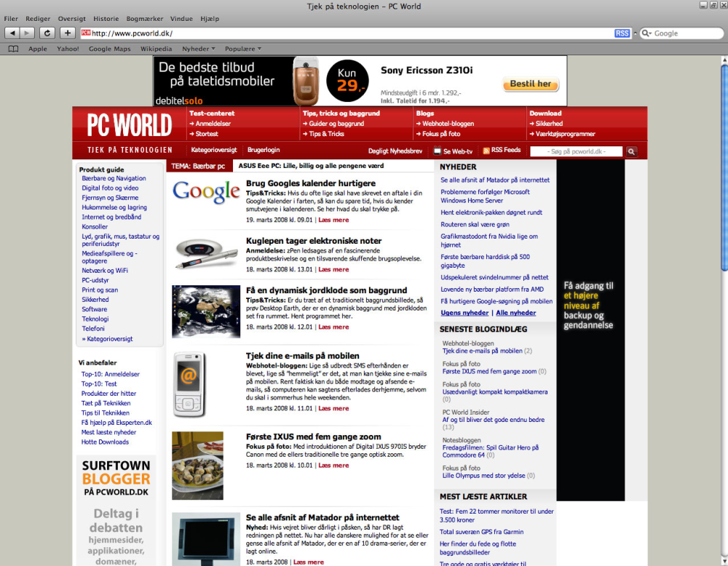
Task: Add a bookmark with the plus button
Action: (x=67, y=33)
